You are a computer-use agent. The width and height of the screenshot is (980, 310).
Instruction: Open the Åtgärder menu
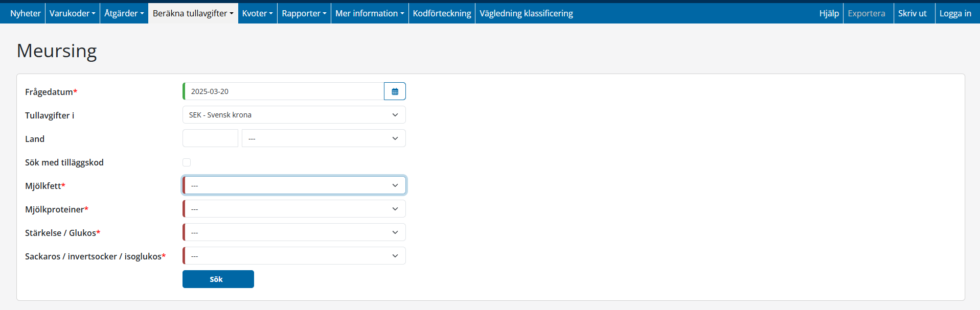124,13
